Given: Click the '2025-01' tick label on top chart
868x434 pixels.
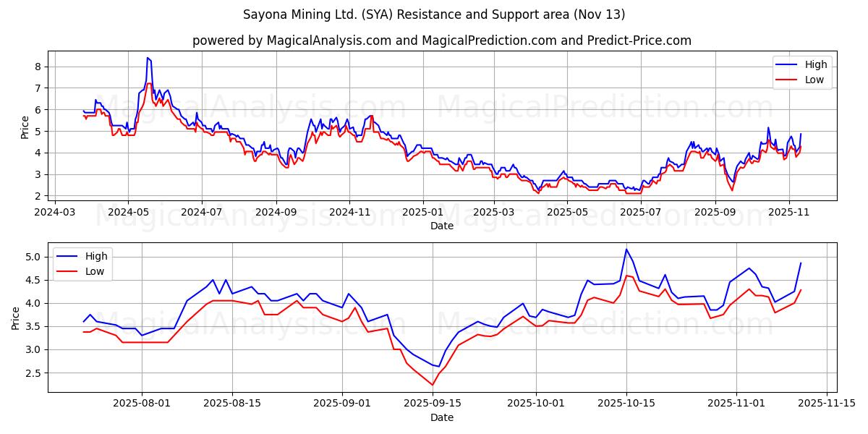Looking at the screenshot, I should pyautogui.click(x=422, y=213).
